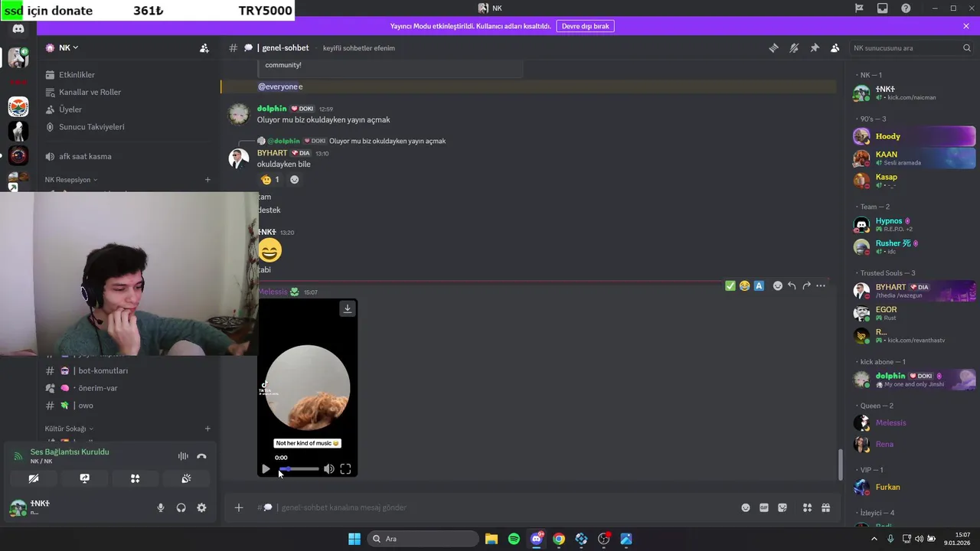Viewport: 980px width, 551px height.
Task: Open the Activities launcher in voice panel
Action: coord(135,478)
